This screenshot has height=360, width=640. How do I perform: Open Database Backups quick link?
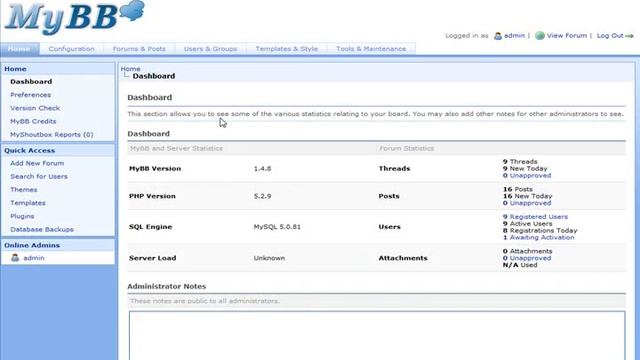click(42, 229)
